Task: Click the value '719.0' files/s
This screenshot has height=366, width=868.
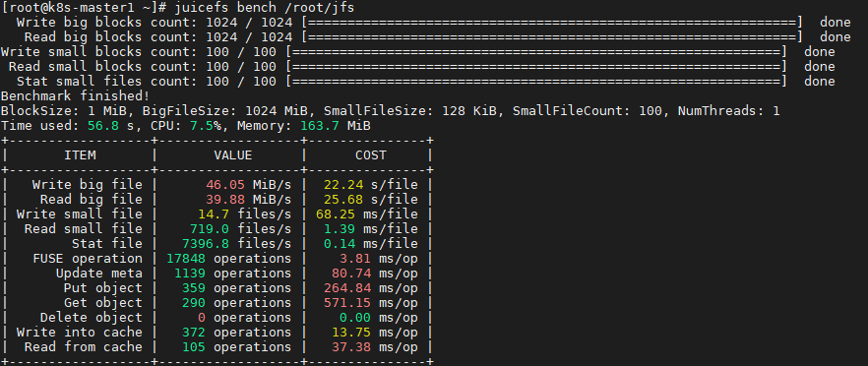Action: click(210, 228)
